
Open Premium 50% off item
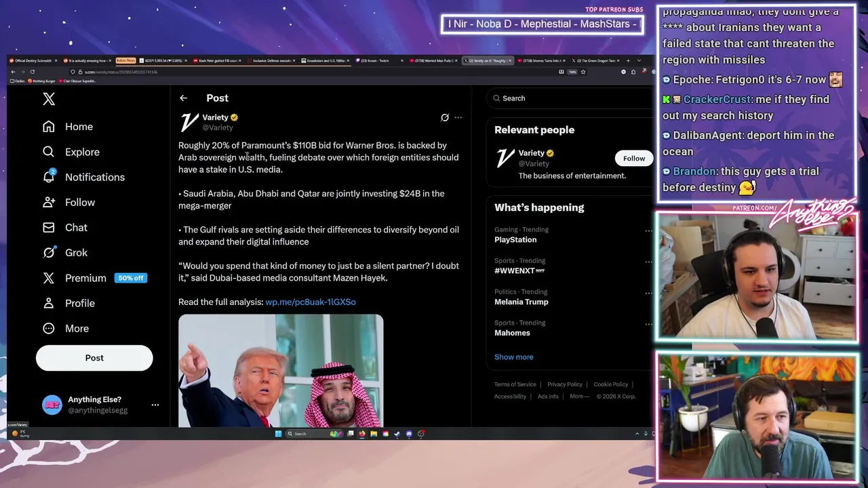click(94, 278)
